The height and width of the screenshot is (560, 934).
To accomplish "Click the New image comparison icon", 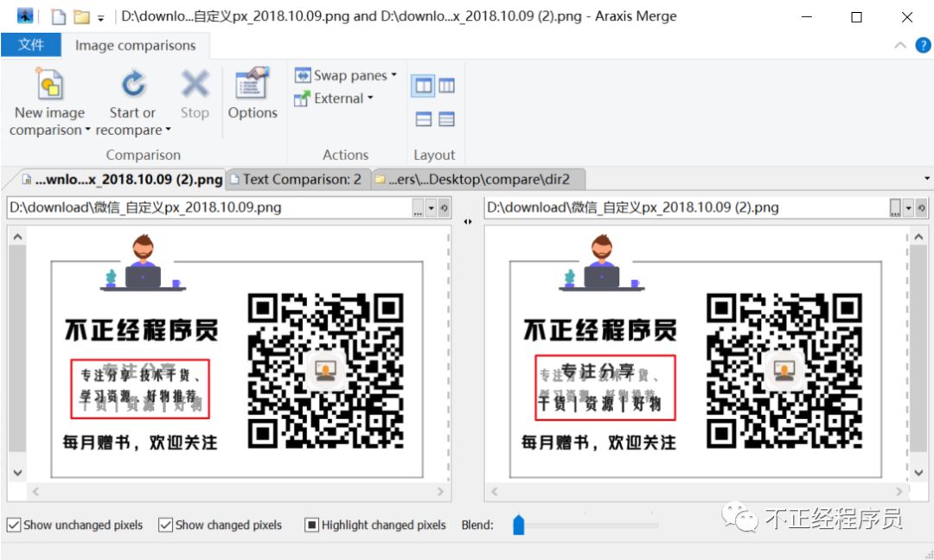I will pos(50,85).
